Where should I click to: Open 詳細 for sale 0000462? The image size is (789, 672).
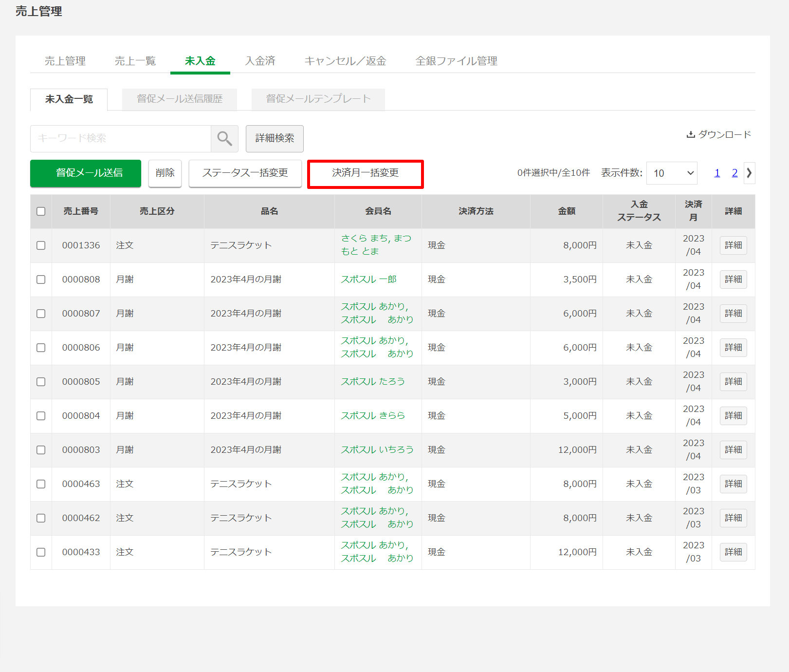pyautogui.click(x=734, y=518)
